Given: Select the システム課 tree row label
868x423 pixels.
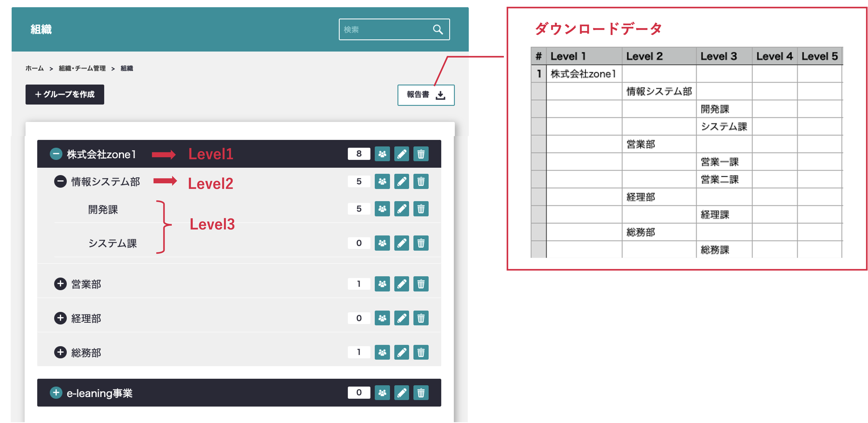Looking at the screenshot, I should [113, 243].
